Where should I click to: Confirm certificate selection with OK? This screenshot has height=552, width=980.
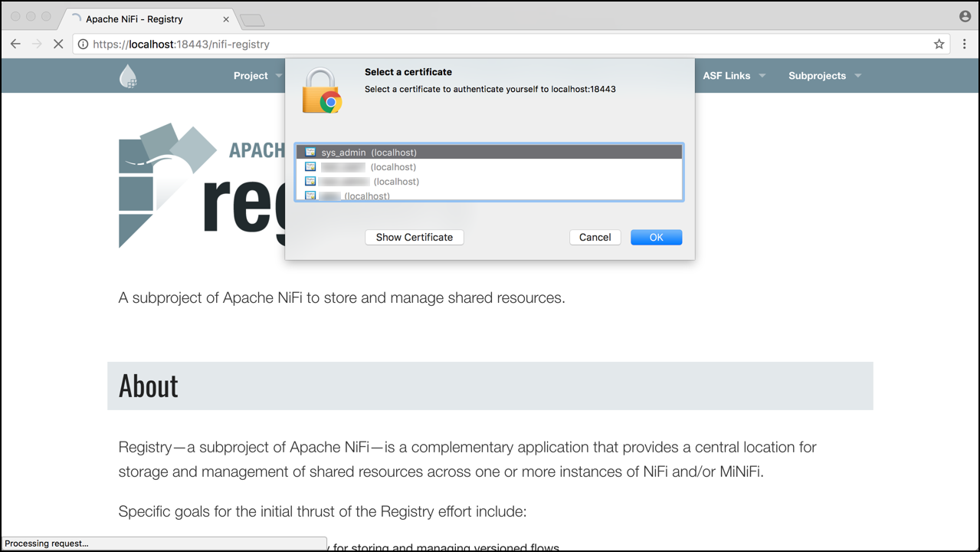tap(655, 237)
